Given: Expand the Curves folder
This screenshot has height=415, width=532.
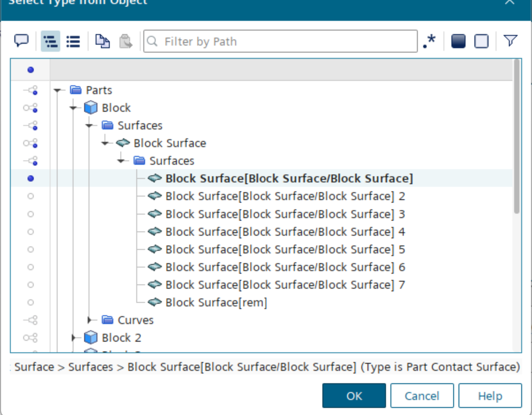Looking at the screenshot, I should 89,320.
